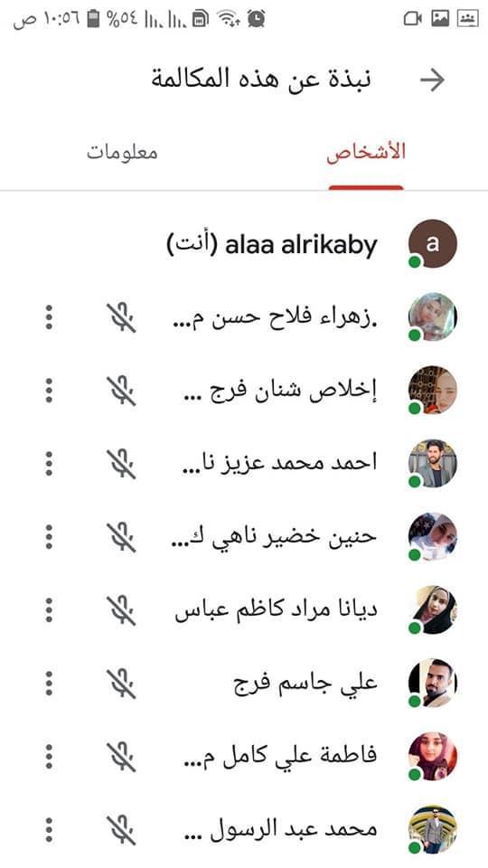Screen dimensions: 488x868
Task: Tap احمد محمد عزيز's profile picture
Action: 433,464
